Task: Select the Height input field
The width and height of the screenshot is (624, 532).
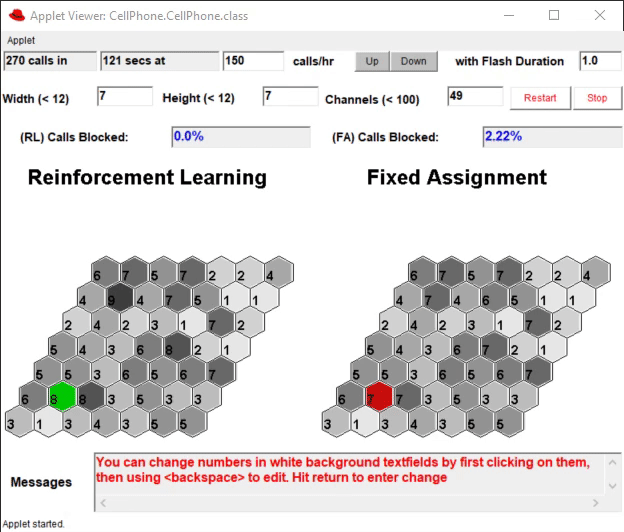Action: coord(290,97)
